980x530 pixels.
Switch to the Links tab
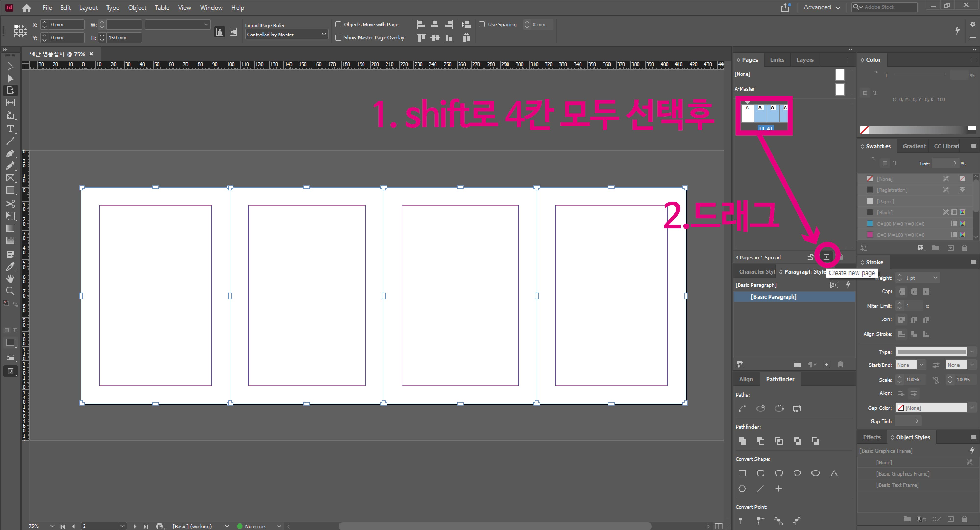tap(777, 60)
